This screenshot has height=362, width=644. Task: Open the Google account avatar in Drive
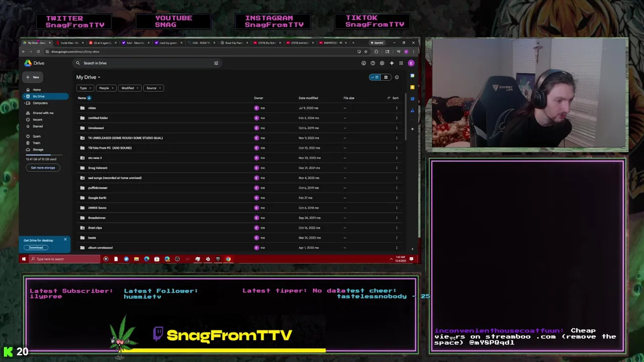[411, 63]
